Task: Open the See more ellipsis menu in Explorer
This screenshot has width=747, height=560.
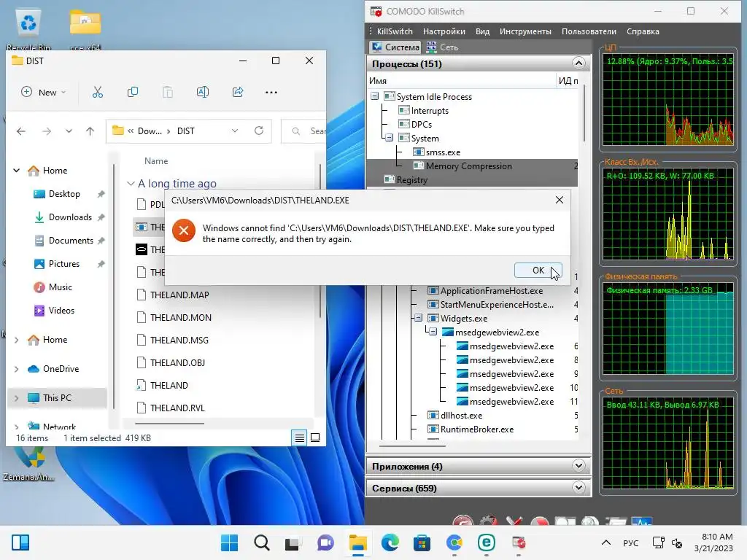Action: tap(271, 93)
